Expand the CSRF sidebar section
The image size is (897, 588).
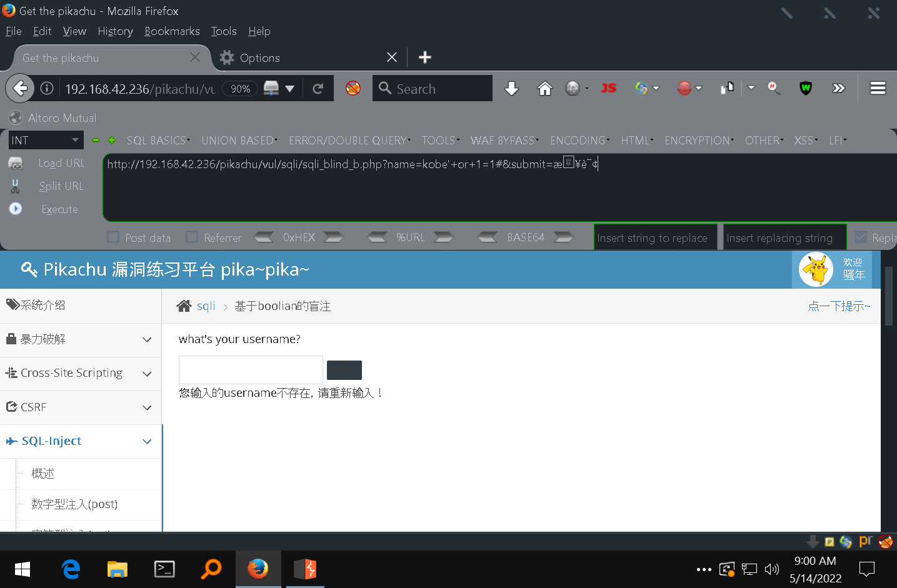pos(81,407)
